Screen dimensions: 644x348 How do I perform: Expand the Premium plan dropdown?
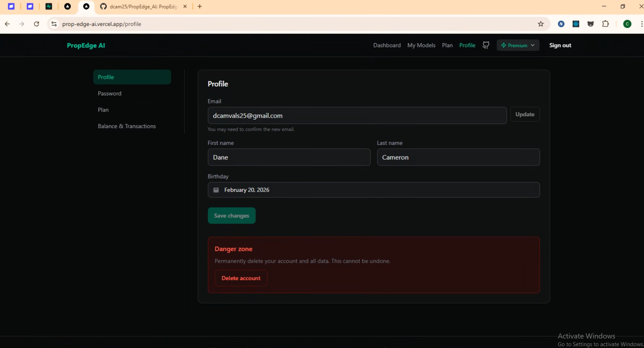(x=518, y=45)
